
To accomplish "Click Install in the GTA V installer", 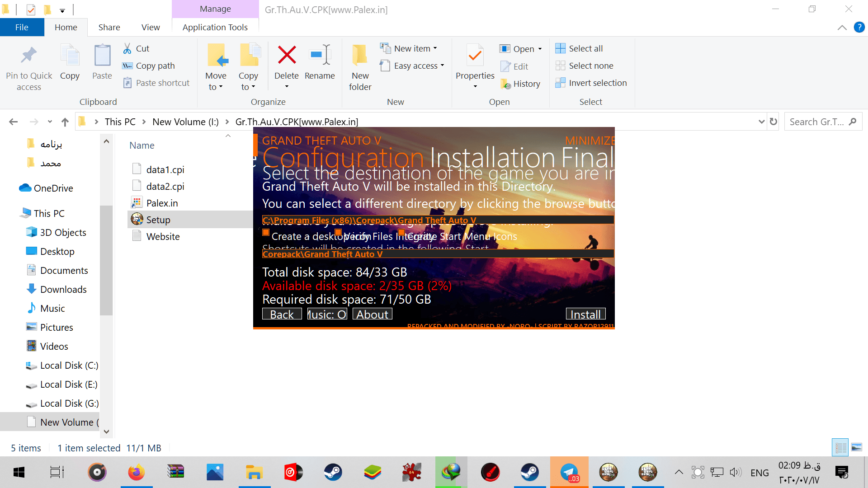I will pos(585,314).
